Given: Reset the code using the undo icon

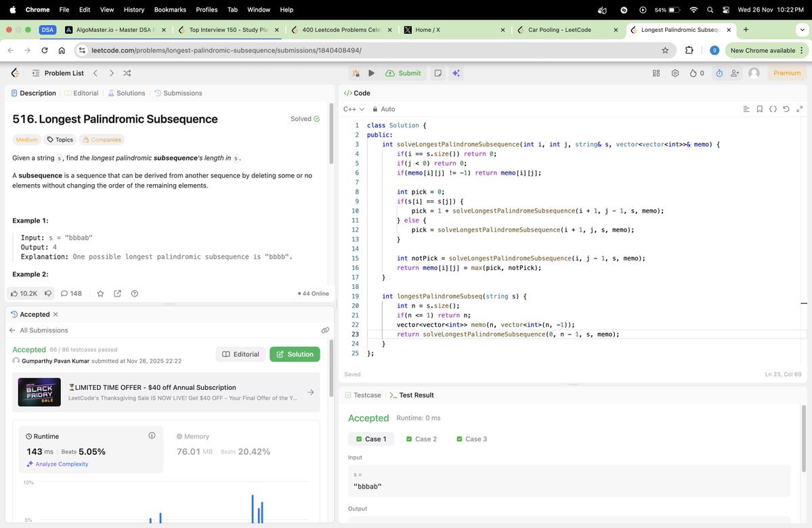Looking at the screenshot, I should (786, 108).
